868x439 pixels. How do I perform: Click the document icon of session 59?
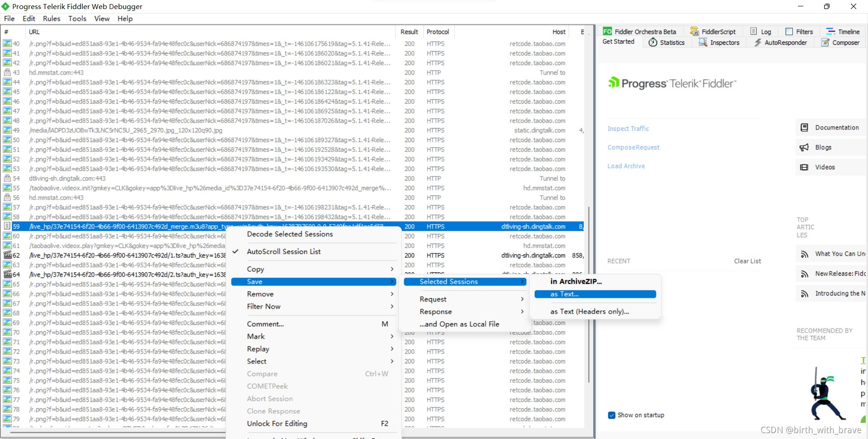click(x=7, y=226)
